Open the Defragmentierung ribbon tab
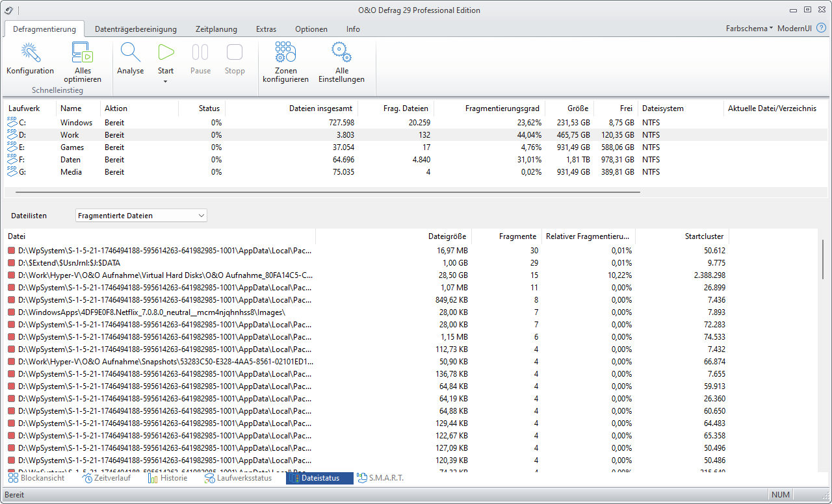 (x=44, y=29)
